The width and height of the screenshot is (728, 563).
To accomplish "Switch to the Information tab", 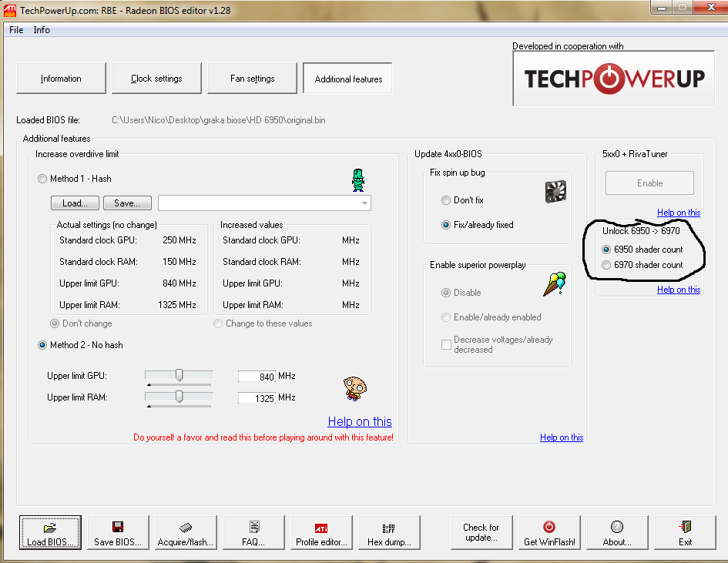I will [x=61, y=79].
